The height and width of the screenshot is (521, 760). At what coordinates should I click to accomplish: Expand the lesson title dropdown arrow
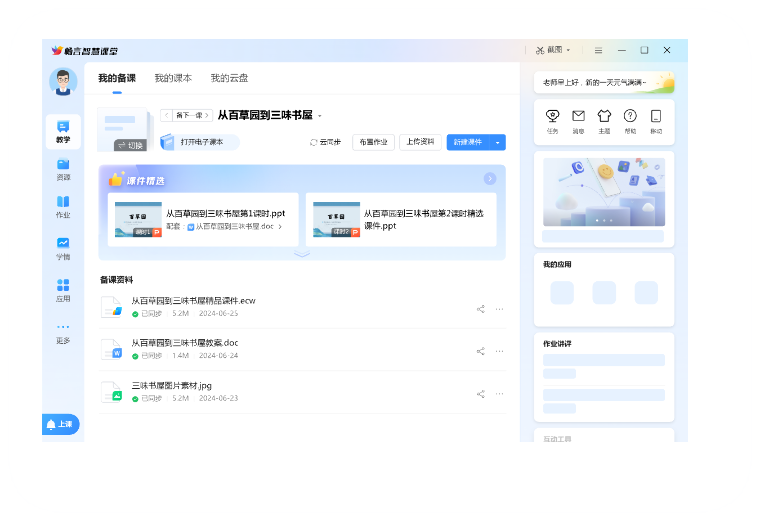coord(320,116)
